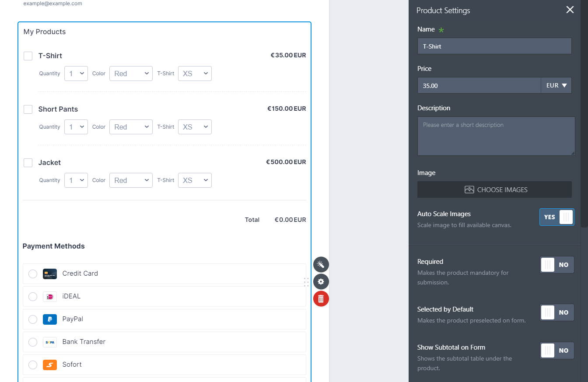Click the Sofort logo icon

(50, 365)
